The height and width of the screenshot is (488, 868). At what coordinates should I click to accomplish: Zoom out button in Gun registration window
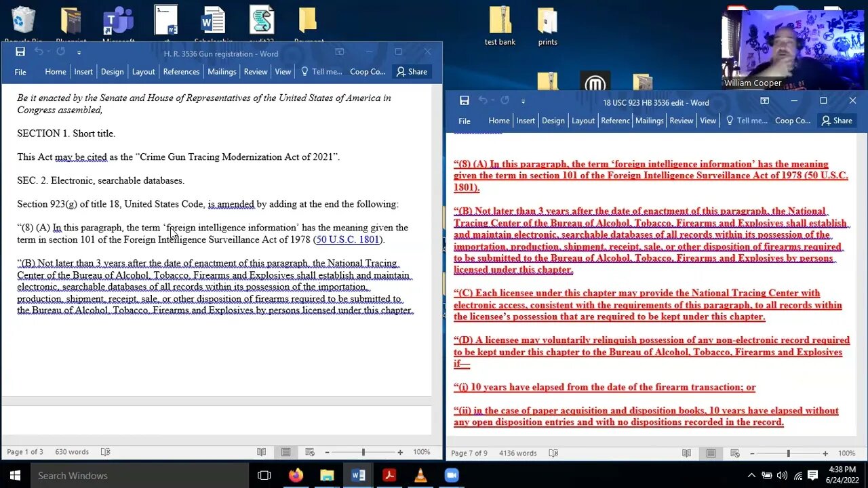point(327,452)
